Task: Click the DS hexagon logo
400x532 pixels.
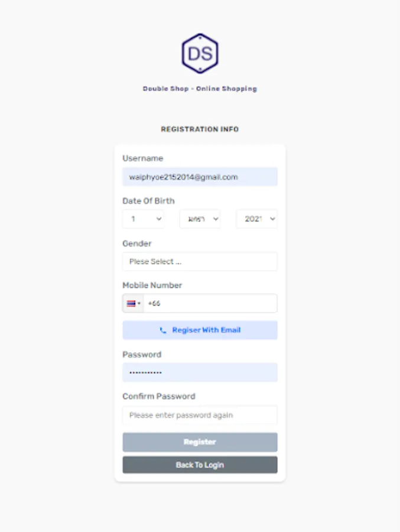Action: click(200, 53)
